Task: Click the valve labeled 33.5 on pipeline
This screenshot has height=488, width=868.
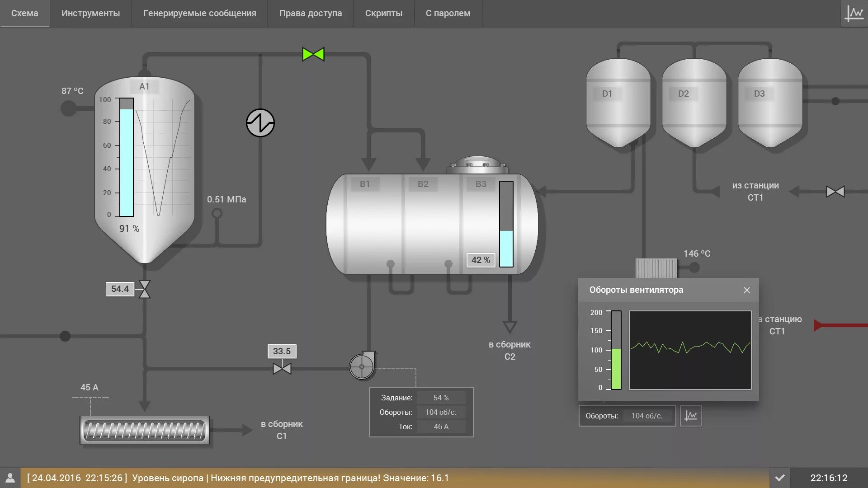Action: coord(282,369)
